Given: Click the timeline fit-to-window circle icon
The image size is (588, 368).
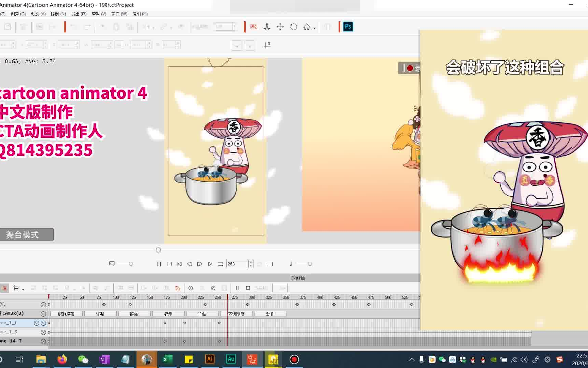Looking at the screenshot, I should click(213, 288).
